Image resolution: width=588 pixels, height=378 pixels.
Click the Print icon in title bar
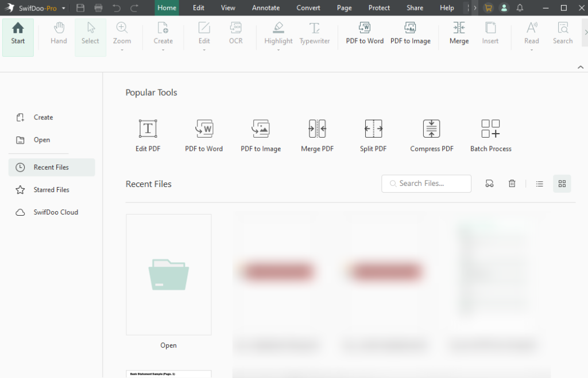(98, 7)
